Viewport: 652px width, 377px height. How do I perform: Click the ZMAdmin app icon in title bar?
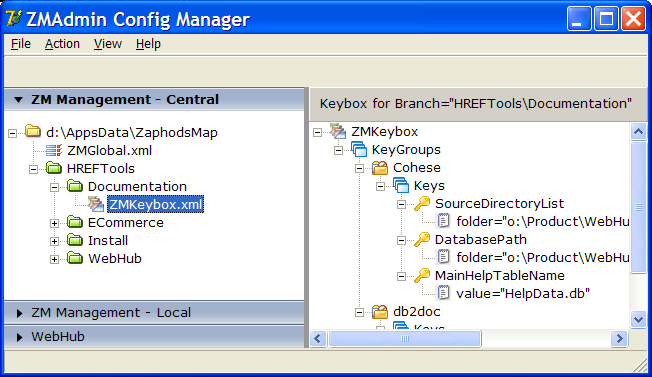13,18
